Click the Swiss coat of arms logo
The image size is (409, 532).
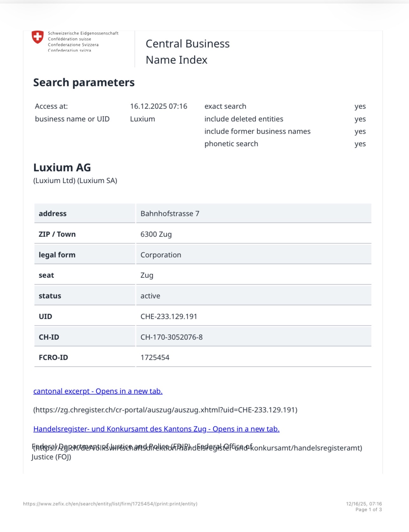[37, 37]
